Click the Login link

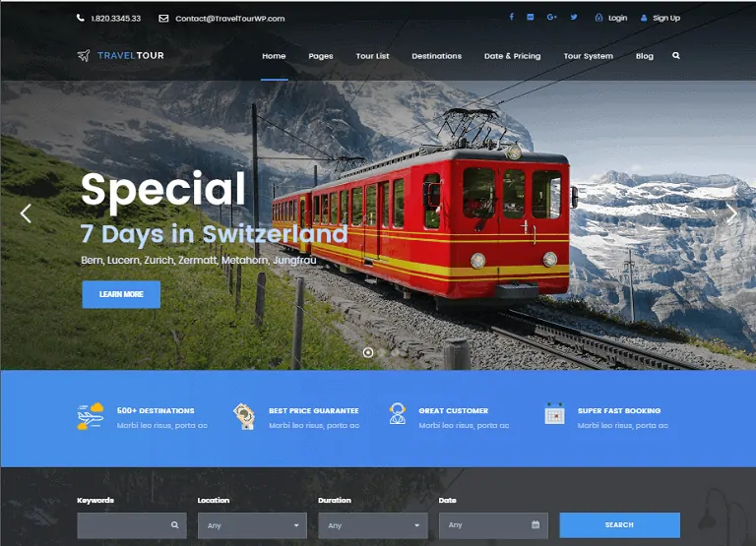(617, 18)
